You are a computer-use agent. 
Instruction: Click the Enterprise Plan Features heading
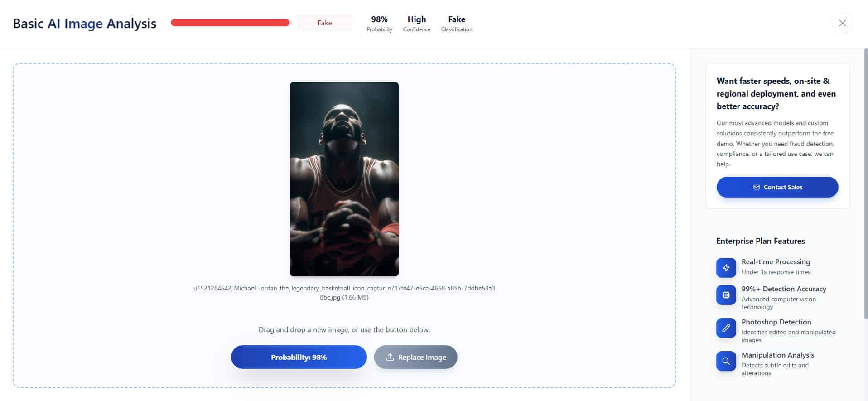760,241
